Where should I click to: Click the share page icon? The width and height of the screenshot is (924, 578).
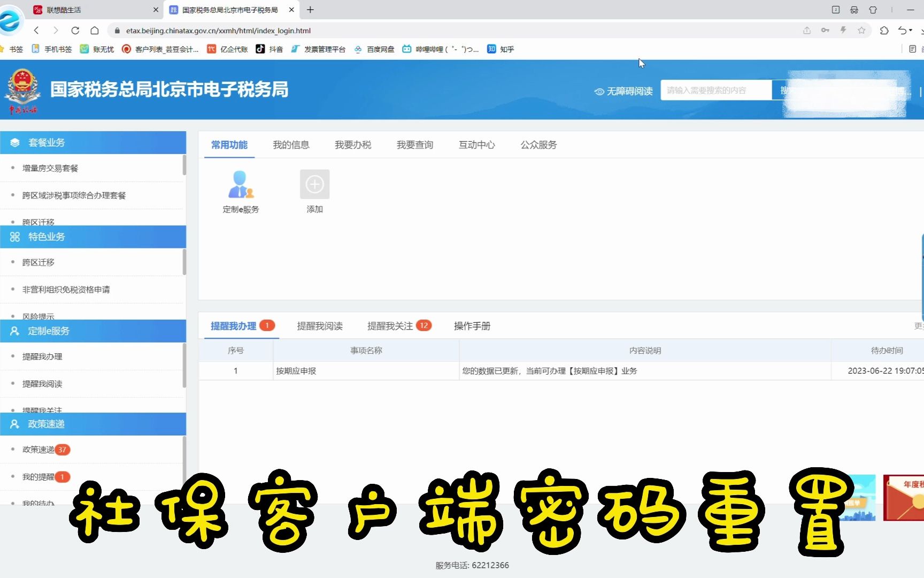[x=807, y=31]
